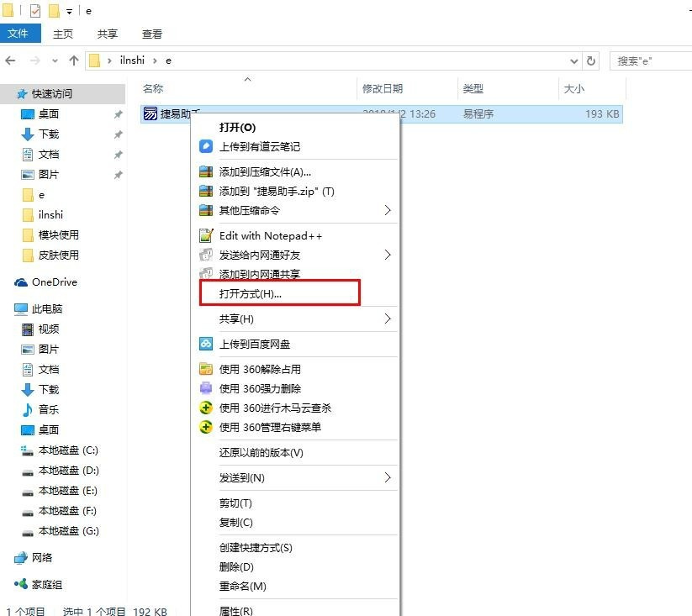Click the 360管理右键菜单 plus icon
The image size is (692, 616).
206,427
